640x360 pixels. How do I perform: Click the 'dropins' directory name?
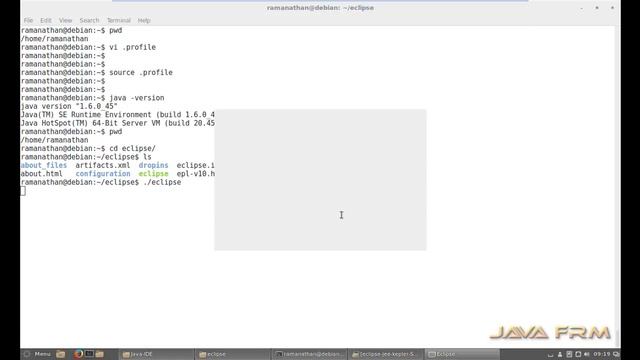153,165
